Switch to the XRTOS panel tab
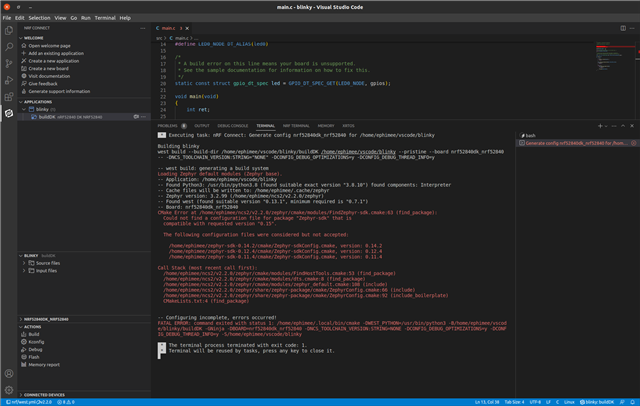Screen dimensions: 640x406 tap(348, 126)
